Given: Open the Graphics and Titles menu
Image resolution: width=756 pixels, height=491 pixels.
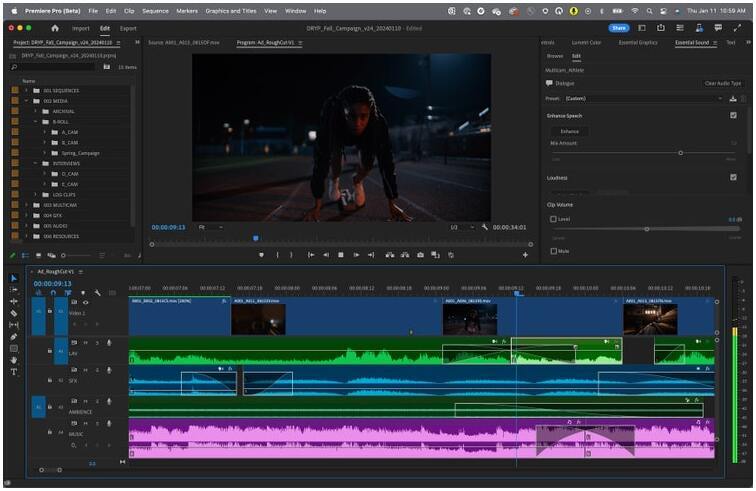Looking at the screenshot, I should pyautogui.click(x=231, y=11).
